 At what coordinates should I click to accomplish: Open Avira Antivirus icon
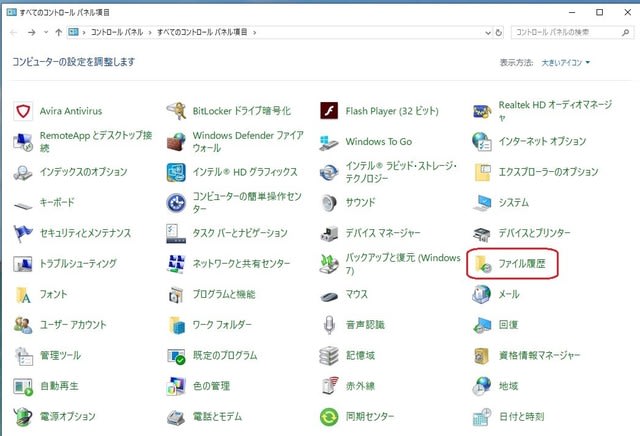23,111
